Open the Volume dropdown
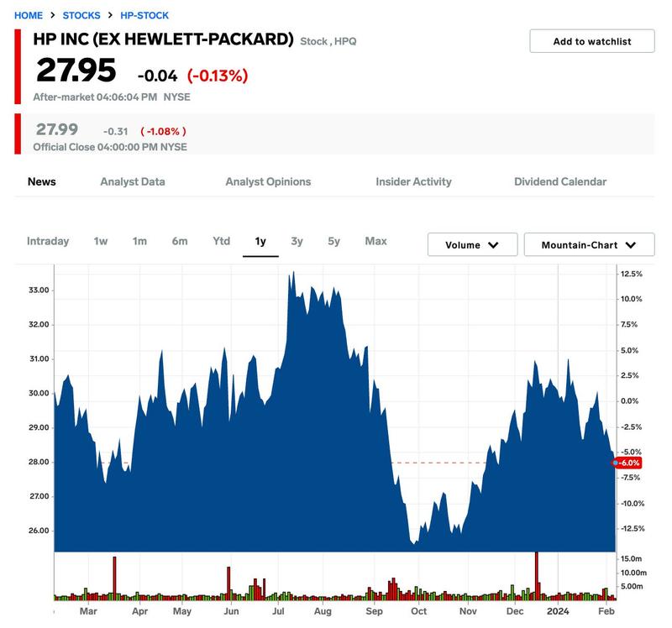This screenshot has height=628, width=672. pyautogui.click(x=472, y=244)
